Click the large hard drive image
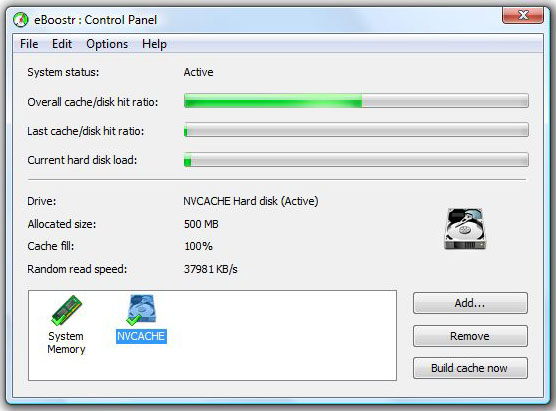This screenshot has height=411, width=556. pyautogui.click(x=465, y=229)
